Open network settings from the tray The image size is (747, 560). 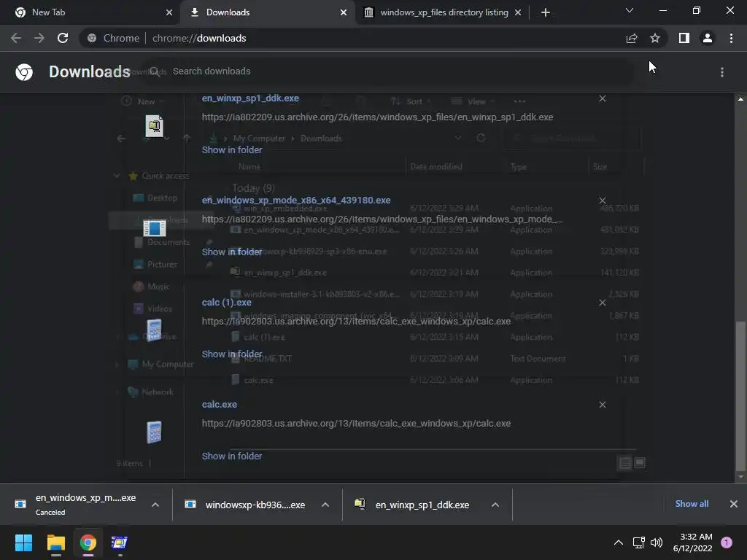[638, 542]
